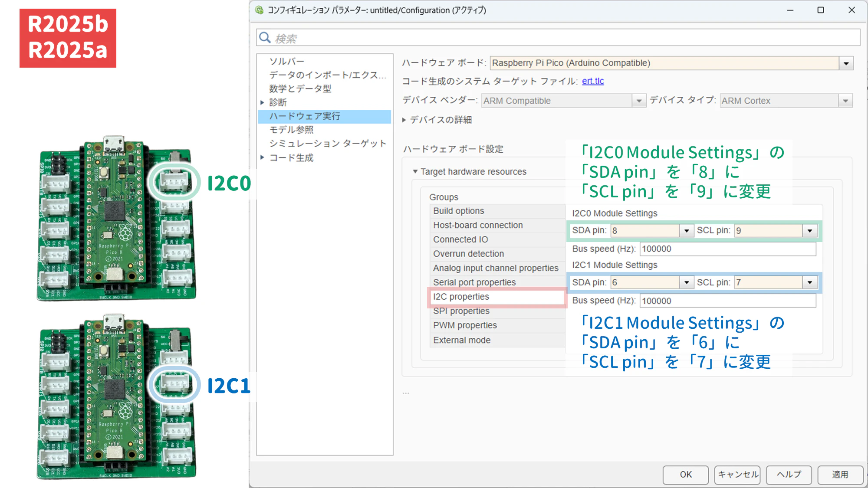Viewport: 868px width, 488px height.
Task: Click I2C0 Bus speed input field
Action: point(728,249)
